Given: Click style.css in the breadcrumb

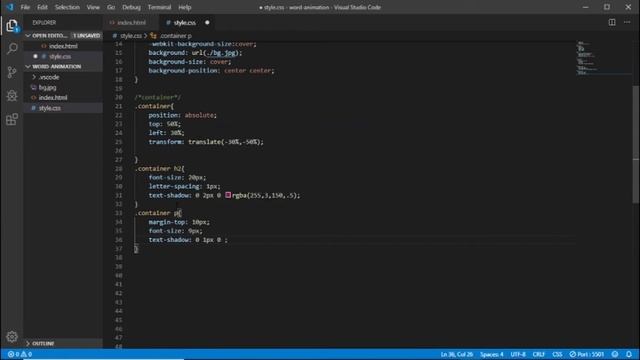Looking at the screenshot, I should click(x=131, y=36).
